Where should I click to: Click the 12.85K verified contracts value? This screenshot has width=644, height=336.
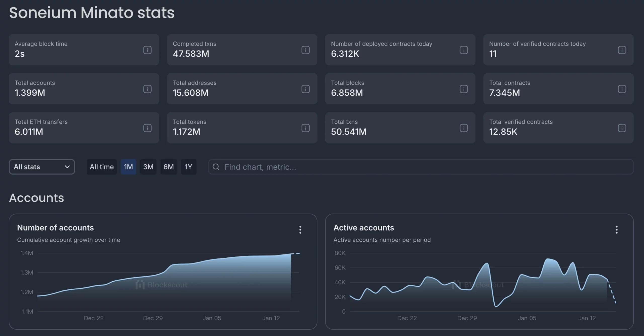tap(503, 132)
